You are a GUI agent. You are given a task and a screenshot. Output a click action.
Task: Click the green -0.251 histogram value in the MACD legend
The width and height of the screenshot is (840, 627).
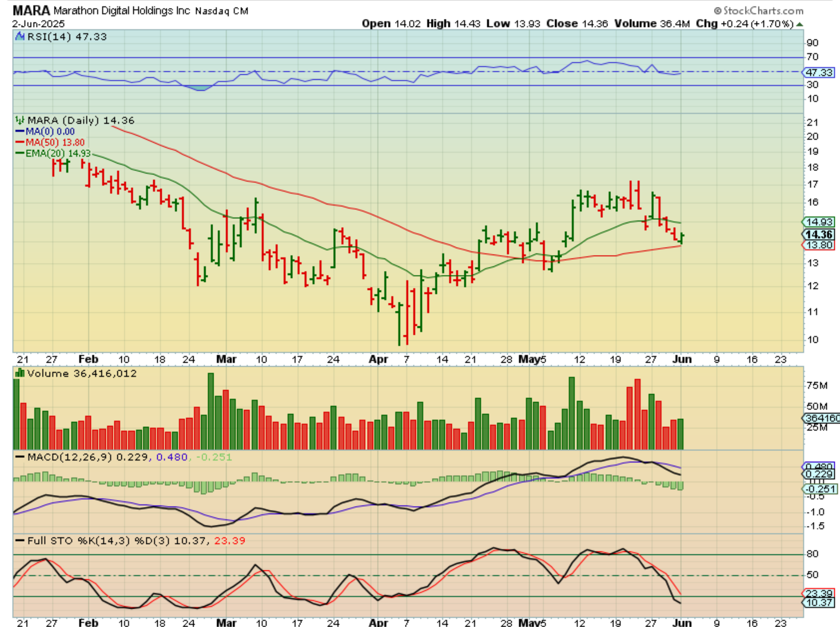214,457
